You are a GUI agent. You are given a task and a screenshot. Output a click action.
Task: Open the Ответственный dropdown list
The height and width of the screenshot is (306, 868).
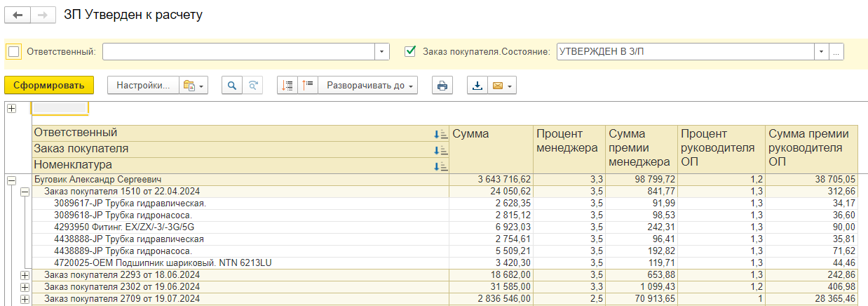pyautogui.click(x=381, y=52)
